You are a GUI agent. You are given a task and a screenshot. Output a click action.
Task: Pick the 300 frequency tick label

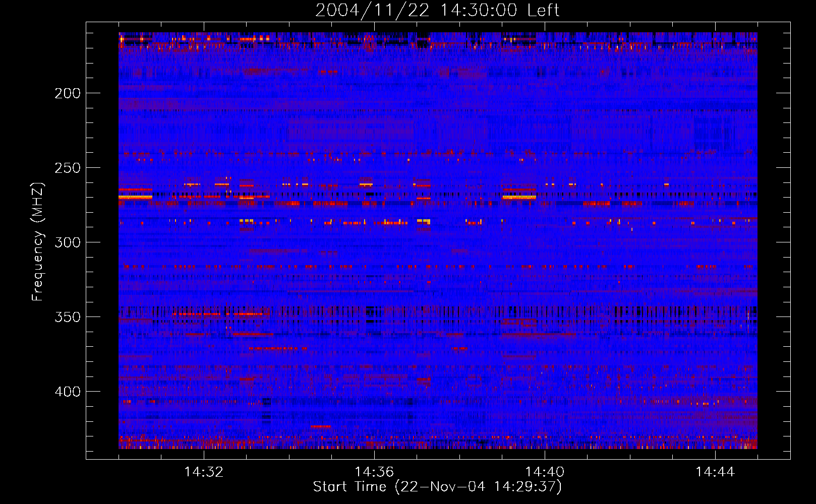click(x=68, y=242)
